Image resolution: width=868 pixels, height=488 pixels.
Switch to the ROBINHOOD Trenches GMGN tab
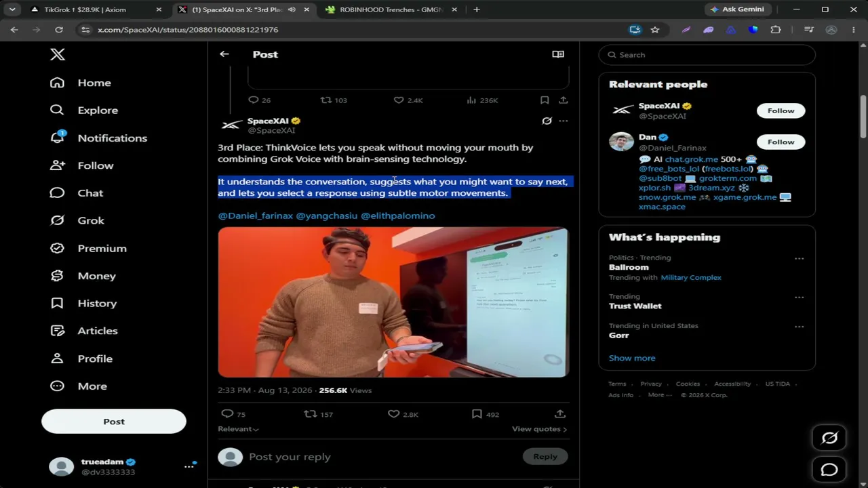tap(391, 9)
